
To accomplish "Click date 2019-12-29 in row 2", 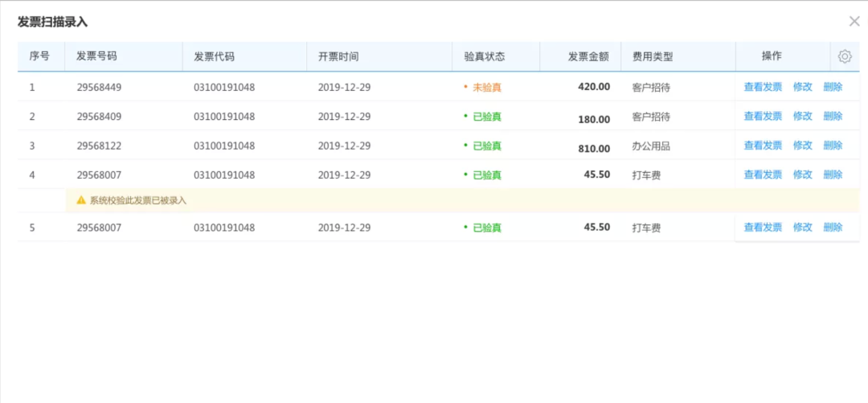I will (344, 117).
